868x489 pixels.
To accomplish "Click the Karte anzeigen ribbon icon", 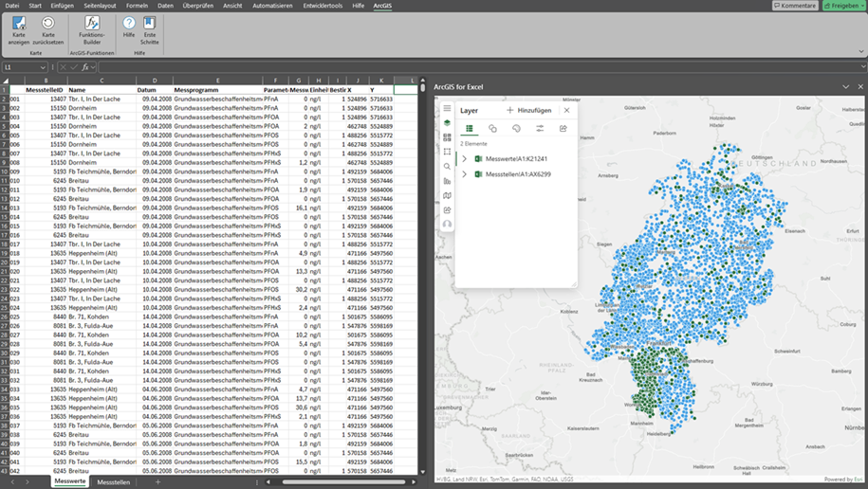I will (19, 30).
